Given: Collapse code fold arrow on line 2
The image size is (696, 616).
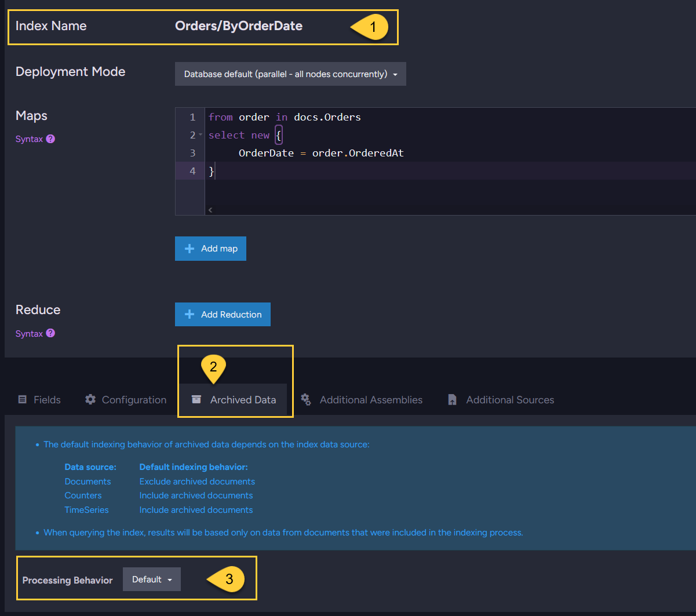Looking at the screenshot, I should coord(201,135).
